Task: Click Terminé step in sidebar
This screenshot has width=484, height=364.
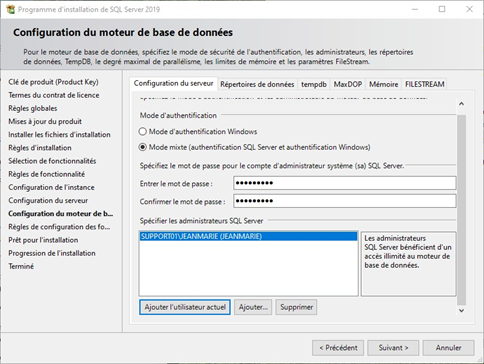Action: (21, 266)
